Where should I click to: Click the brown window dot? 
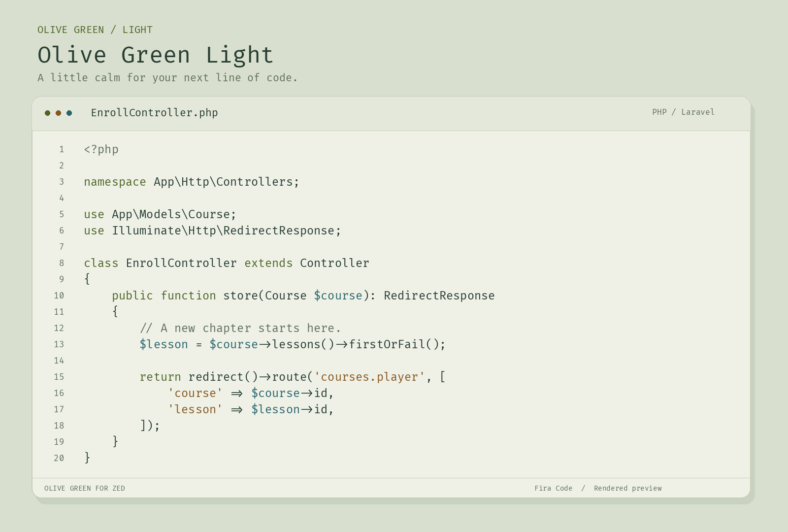click(x=58, y=113)
